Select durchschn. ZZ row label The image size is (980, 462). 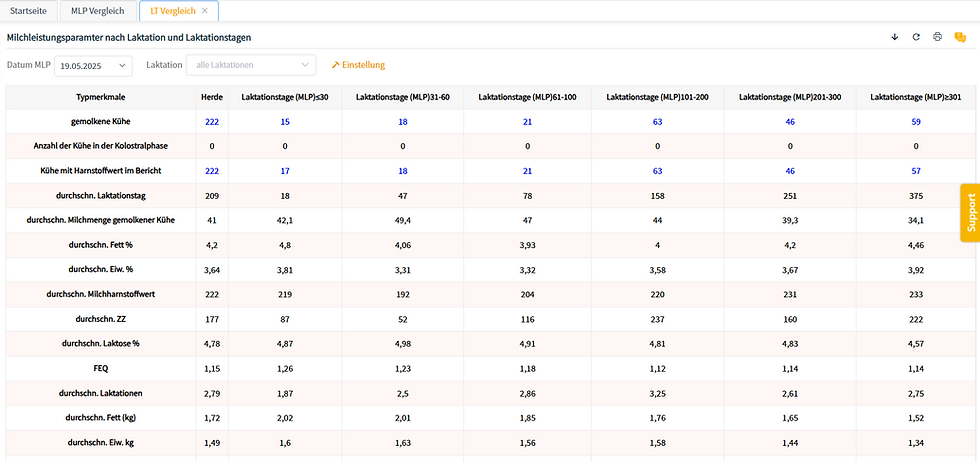pyautogui.click(x=101, y=319)
